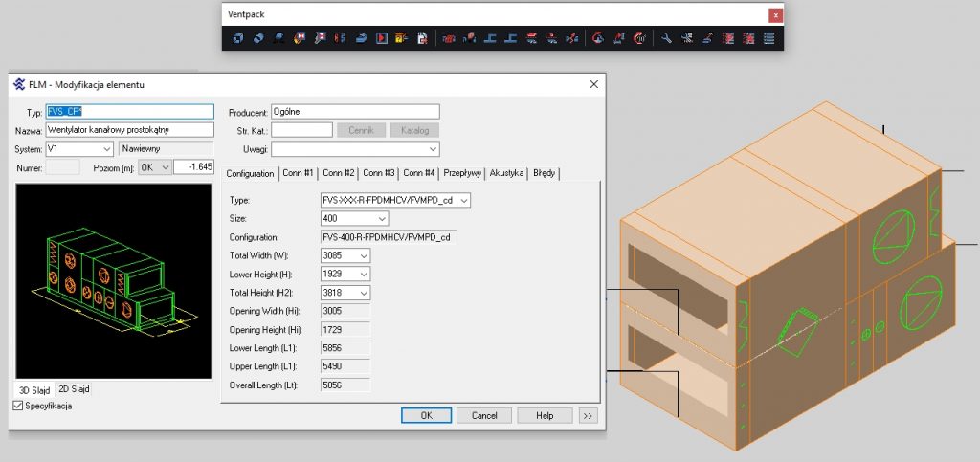Click the single wrench icon in Ventpack toolbar
The image size is (980, 462).
[666, 39]
